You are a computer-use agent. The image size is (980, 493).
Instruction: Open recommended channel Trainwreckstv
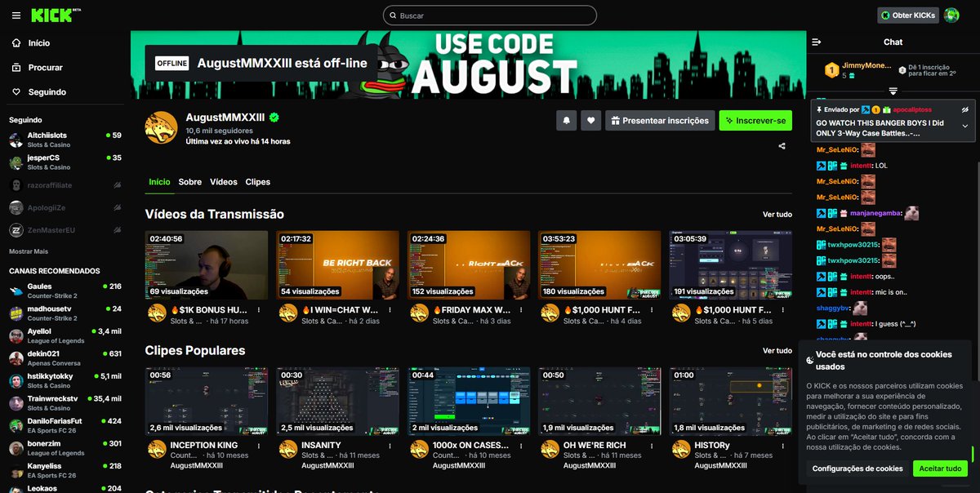click(65, 403)
